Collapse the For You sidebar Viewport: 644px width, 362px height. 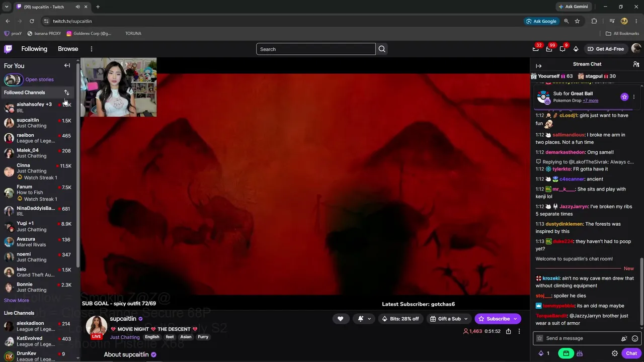click(x=67, y=65)
